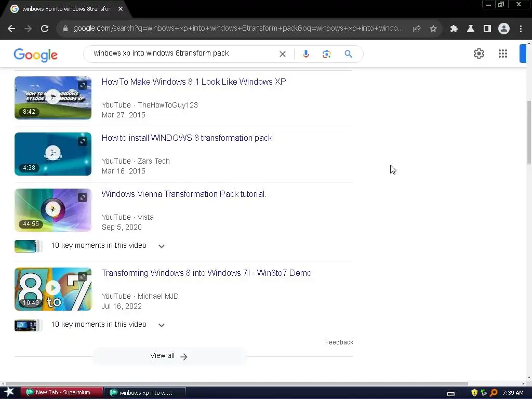
Task: Expand preview of the 44:55 video
Action: (x=83, y=197)
